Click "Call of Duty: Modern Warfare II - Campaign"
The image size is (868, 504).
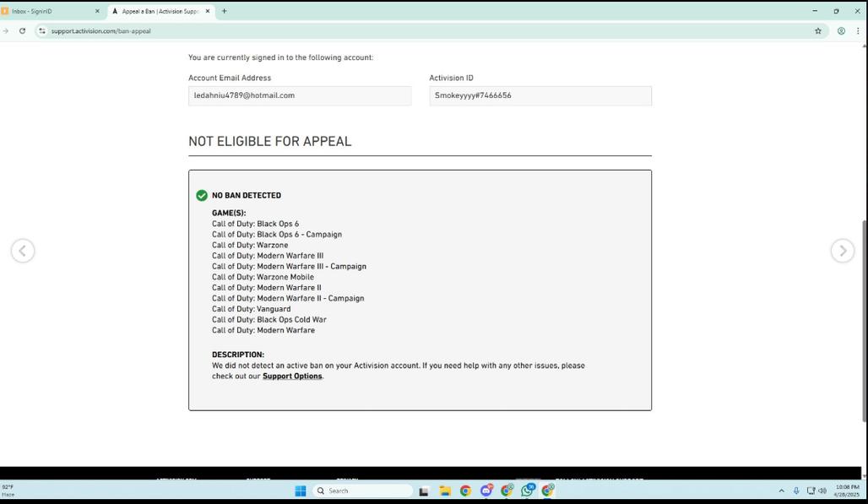[288, 298]
